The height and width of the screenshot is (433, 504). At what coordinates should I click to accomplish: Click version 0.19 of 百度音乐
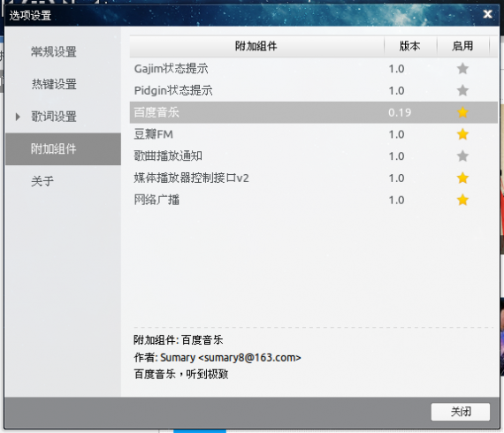point(400,112)
